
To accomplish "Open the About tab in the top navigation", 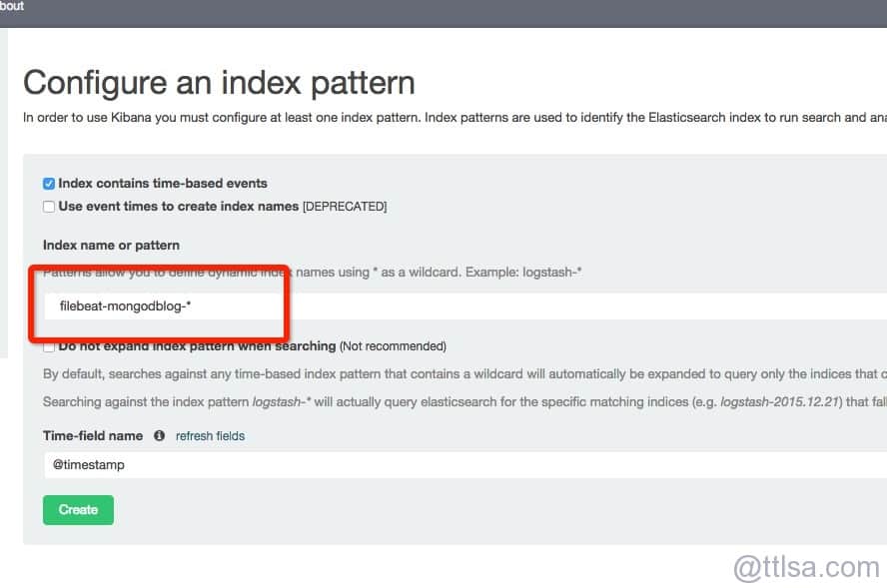I will click(x=11, y=6).
